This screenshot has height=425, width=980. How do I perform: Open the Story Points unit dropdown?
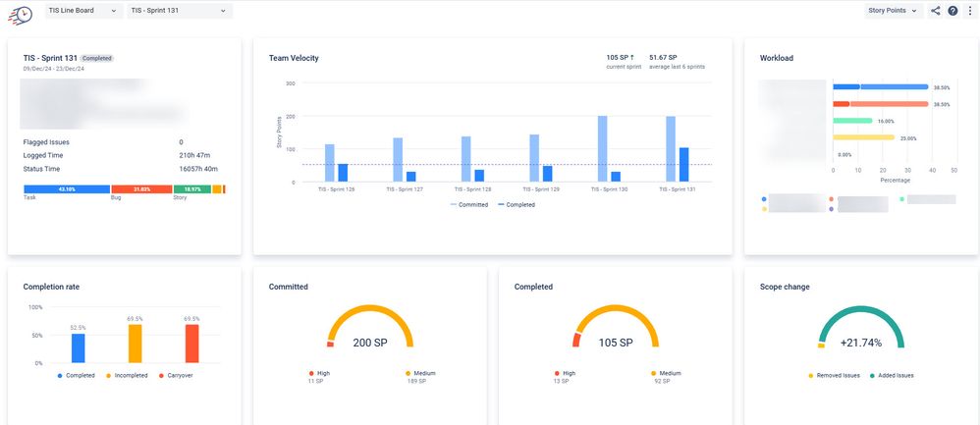click(894, 11)
